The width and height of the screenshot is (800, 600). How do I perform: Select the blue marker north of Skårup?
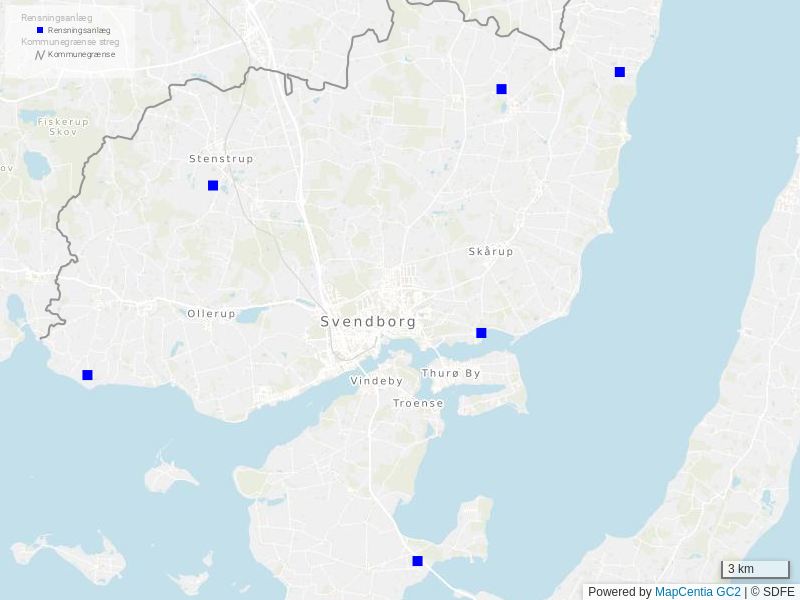(501, 89)
